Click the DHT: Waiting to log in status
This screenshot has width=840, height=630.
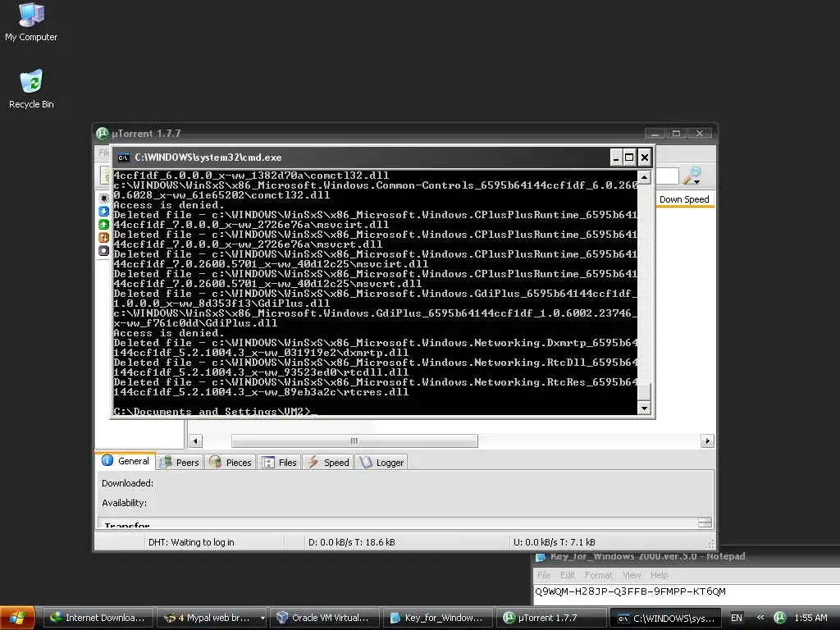click(191, 542)
